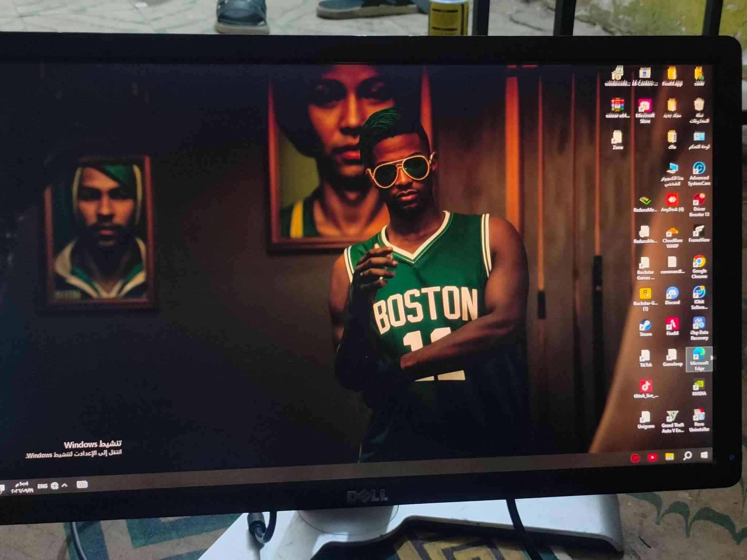This screenshot has height=560, width=747.
Task: Launch the FiveM app shortcut
Action: 672,327
